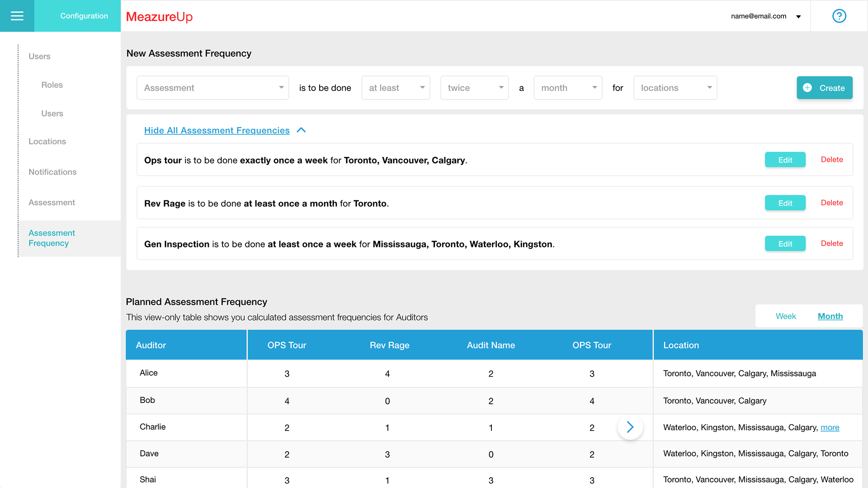Click the MeazureUp logo
This screenshot has width=868, height=488.
(159, 16)
